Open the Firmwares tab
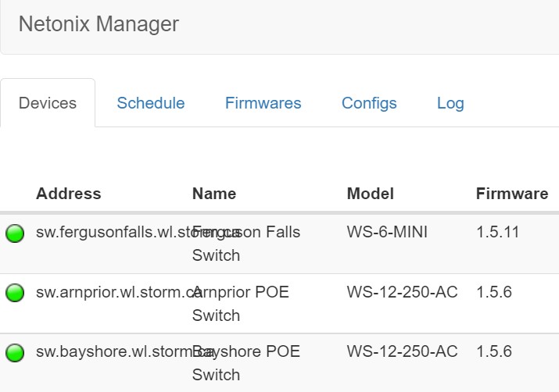Screen dimensions: 559x392 pyautogui.click(x=263, y=103)
